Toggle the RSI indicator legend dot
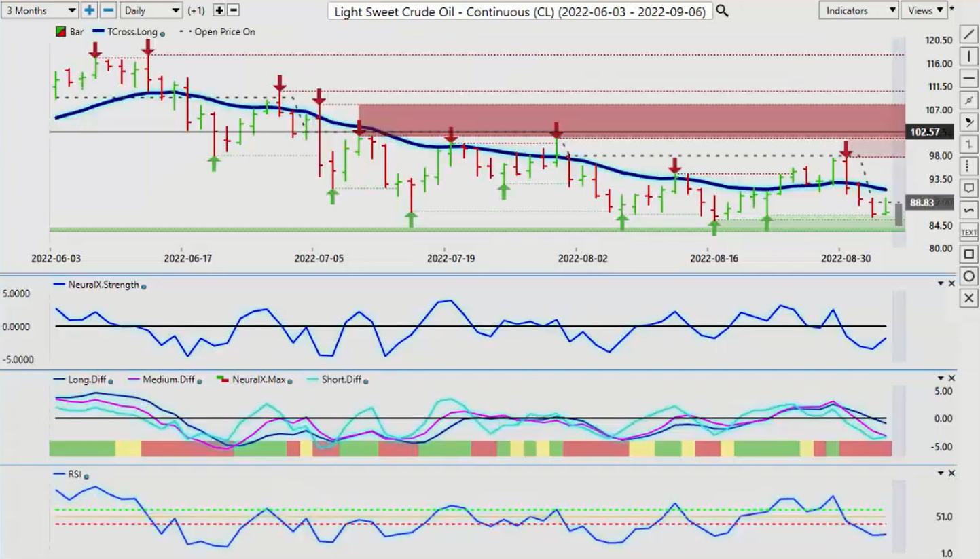 pyautogui.click(x=86, y=476)
